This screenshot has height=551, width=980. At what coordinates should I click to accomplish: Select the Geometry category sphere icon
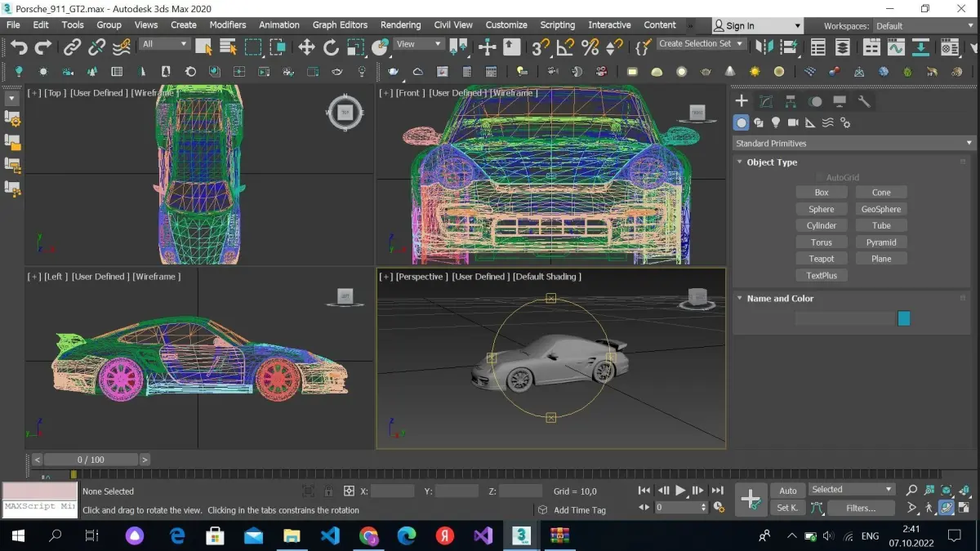pos(741,122)
